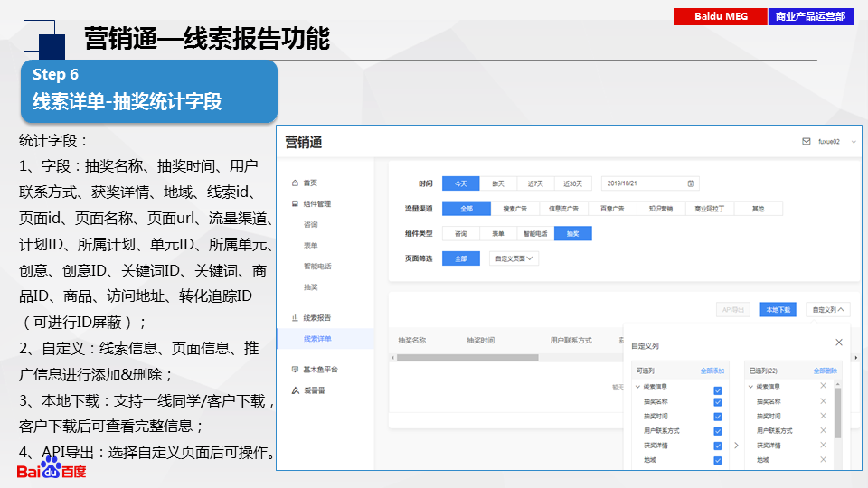Select 信息流广告 in the 流量渠道 filter
Viewport: 868px width, 488px height.
pyautogui.click(x=563, y=209)
